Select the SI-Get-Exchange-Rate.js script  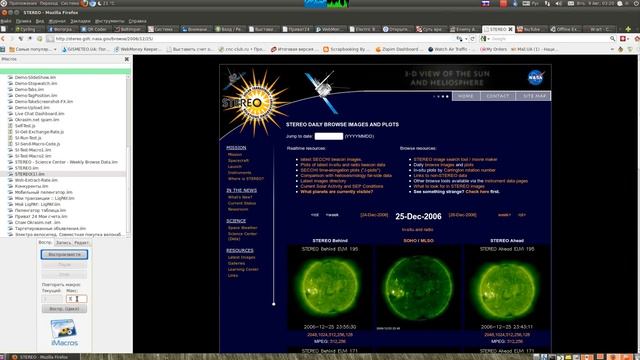coord(39,132)
